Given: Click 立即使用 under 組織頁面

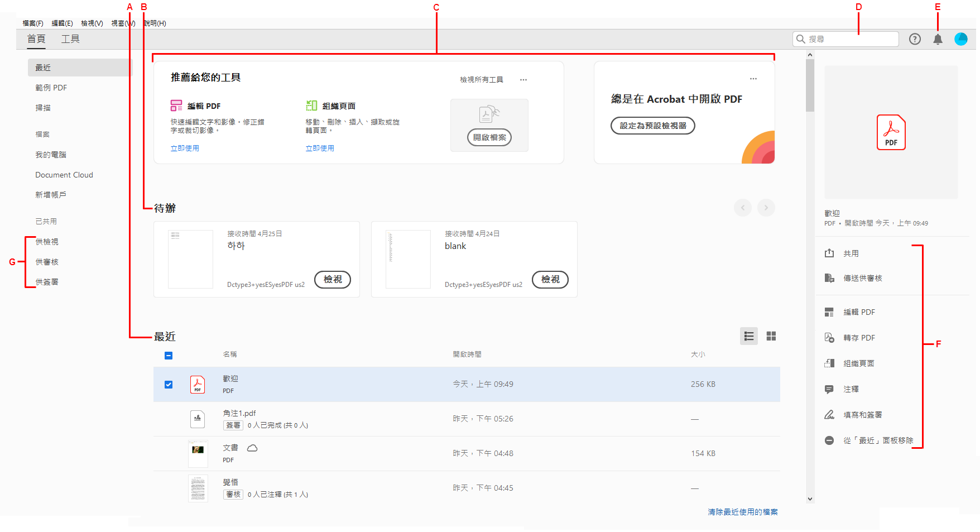Looking at the screenshot, I should point(320,148).
